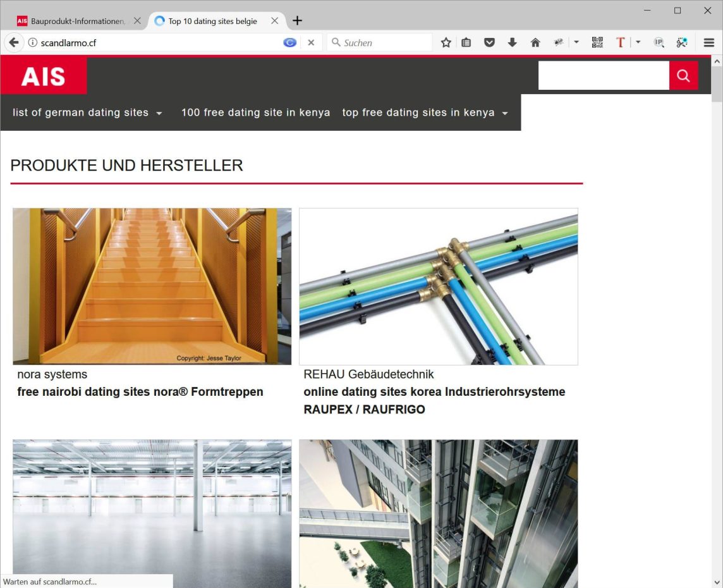Click the white site search input field
The height and width of the screenshot is (588, 723).
(x=604, y=76)
